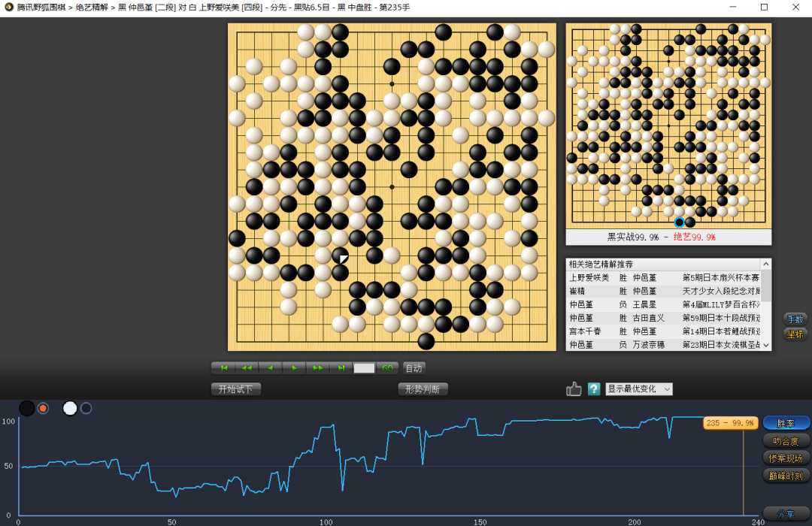Click the Fox Weiqi app icon in title bar

pyautogui.click(x=8, y=8)
